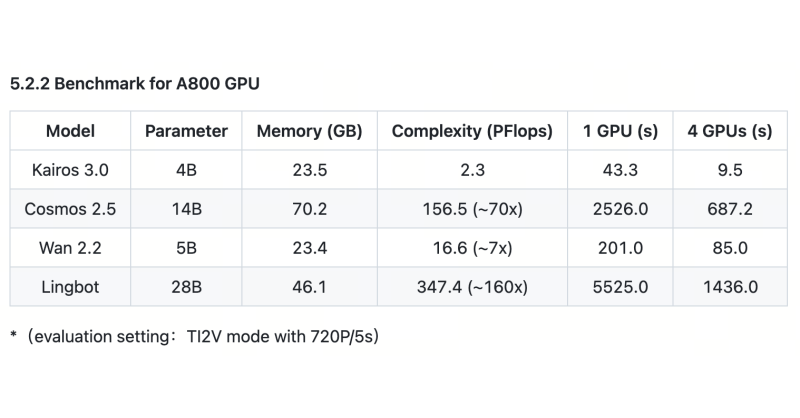Click the 1436.0 four-GPU time
The width and height of the screenshot is (800, 418).
730,287
